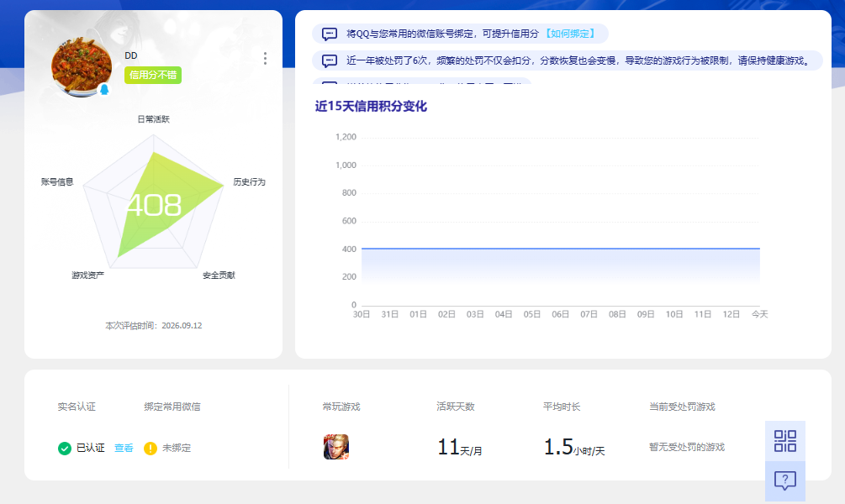This screenshot has height=504, width=845.
Task: Click the 408 credit score number
Action: [x=154, y=205]
